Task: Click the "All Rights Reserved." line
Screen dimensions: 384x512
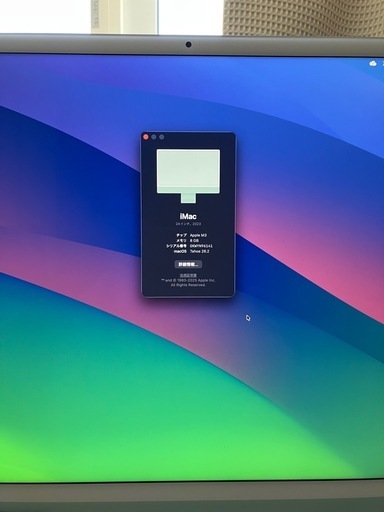Action: 188,285
